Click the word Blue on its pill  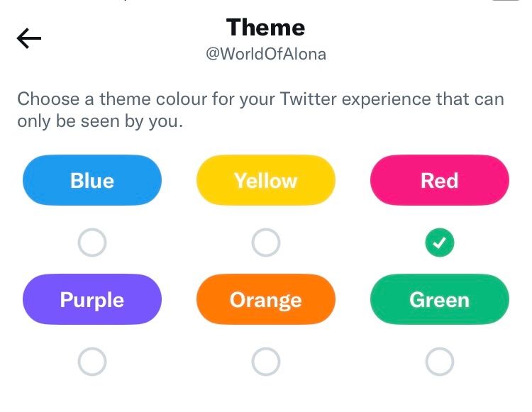coord(92,180)
